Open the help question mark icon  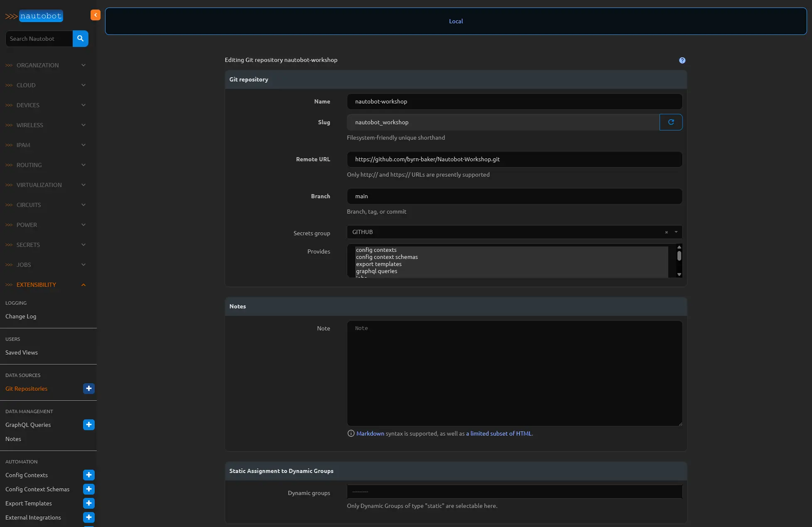(682, 60)
